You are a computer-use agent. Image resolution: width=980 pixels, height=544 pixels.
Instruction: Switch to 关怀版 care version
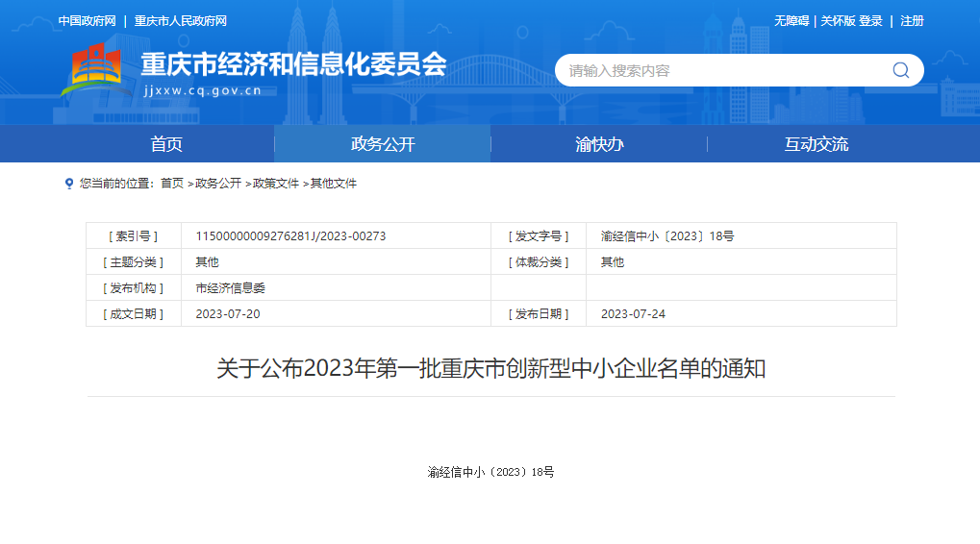pyautogui.click(x=838, y=21)
